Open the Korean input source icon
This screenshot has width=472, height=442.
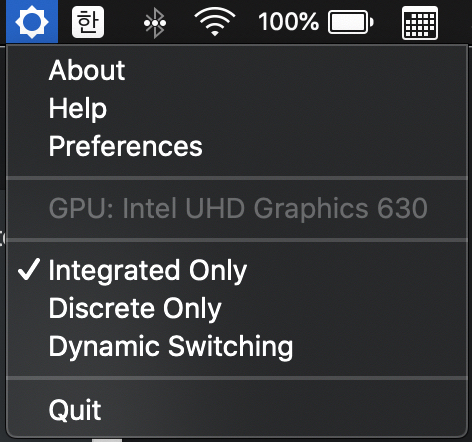(88, 22)
